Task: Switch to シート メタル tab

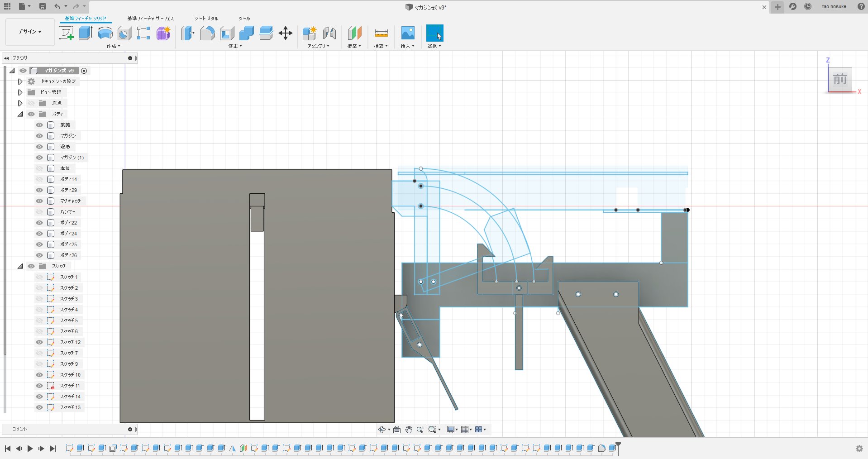Action: [x=206, y=19]
